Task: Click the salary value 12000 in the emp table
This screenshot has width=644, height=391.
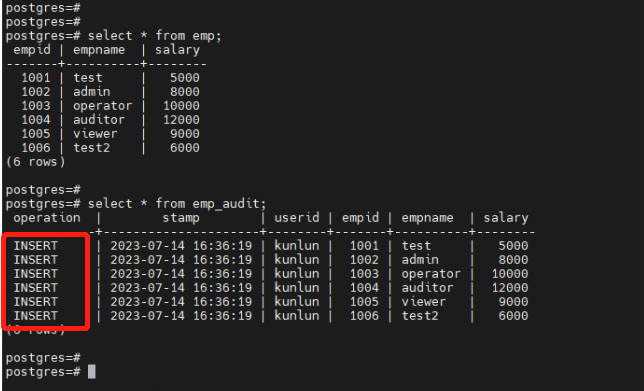Action: 181,120
